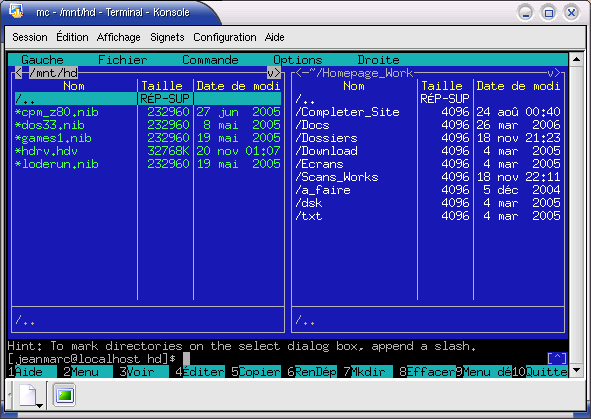
Task: Click the terminal scrollbar up arrow
Action: coord(576,59)
